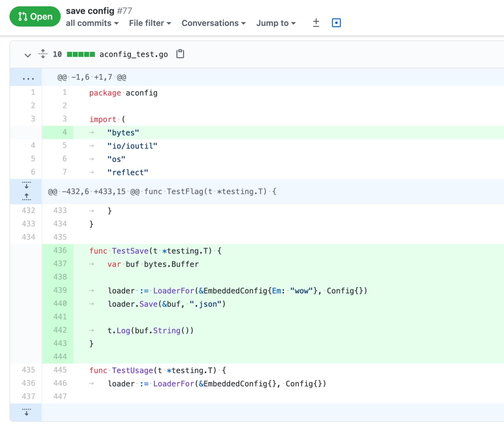This screenshot has height=430, width=504.
Task: Click the line func TestSave(t *testing.T)
Action: 155,251
